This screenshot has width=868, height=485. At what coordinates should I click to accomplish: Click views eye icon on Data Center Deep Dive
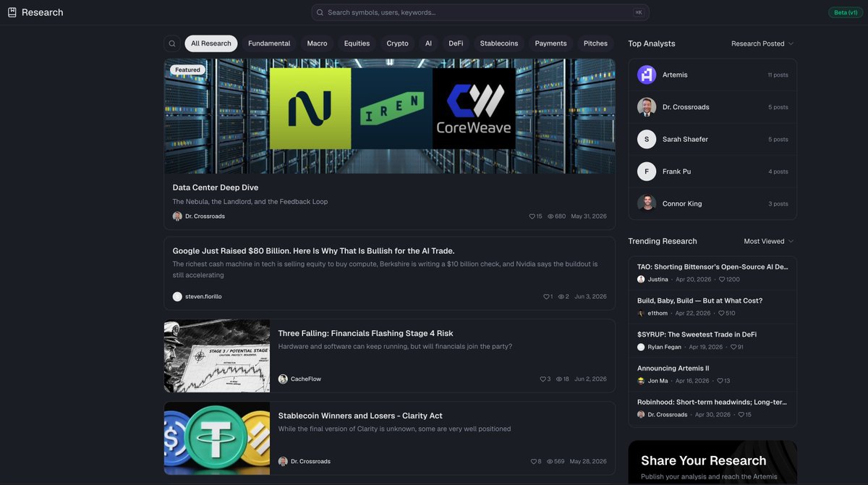pos(550,216)
